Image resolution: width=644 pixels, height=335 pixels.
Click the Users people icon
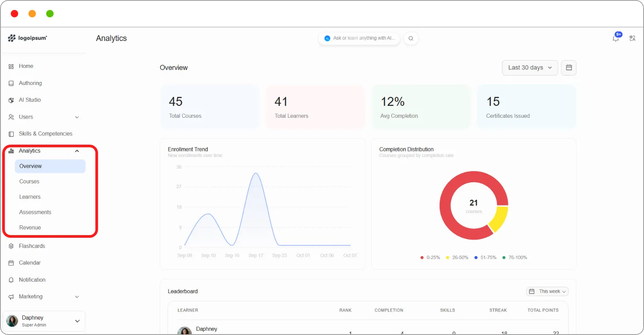click(x=11, y=117)
